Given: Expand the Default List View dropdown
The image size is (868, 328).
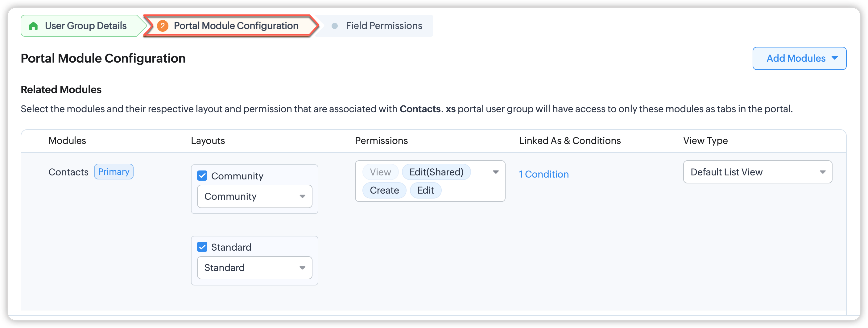Looking at the screenshot, I should pos(757,172).
